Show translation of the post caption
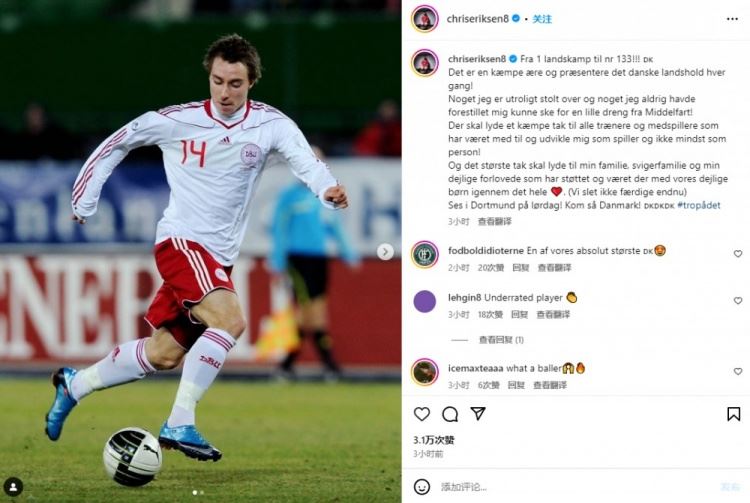750x503 pixels. click(x=495, y=221)
